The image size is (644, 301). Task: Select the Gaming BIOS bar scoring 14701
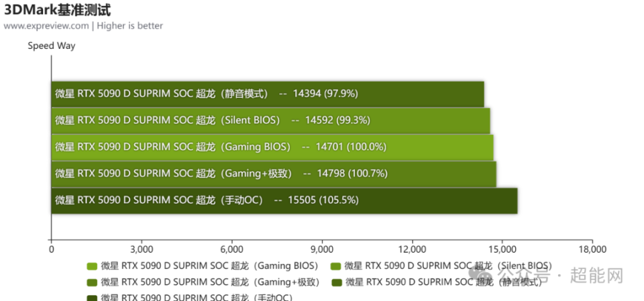click(x=272, y=147)
